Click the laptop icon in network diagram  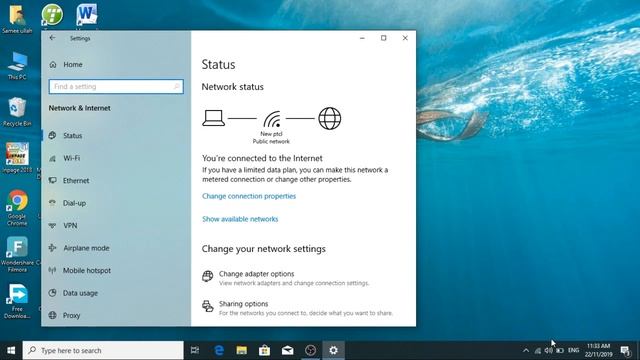(213, 118)
